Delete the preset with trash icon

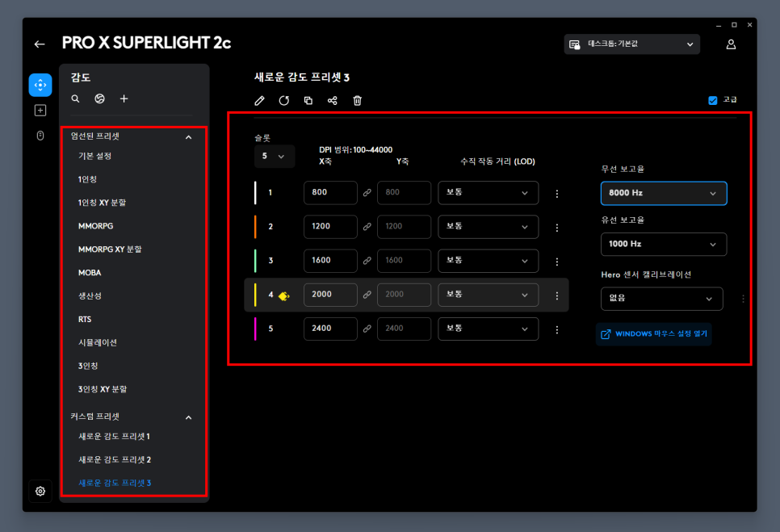click(357, 101)
